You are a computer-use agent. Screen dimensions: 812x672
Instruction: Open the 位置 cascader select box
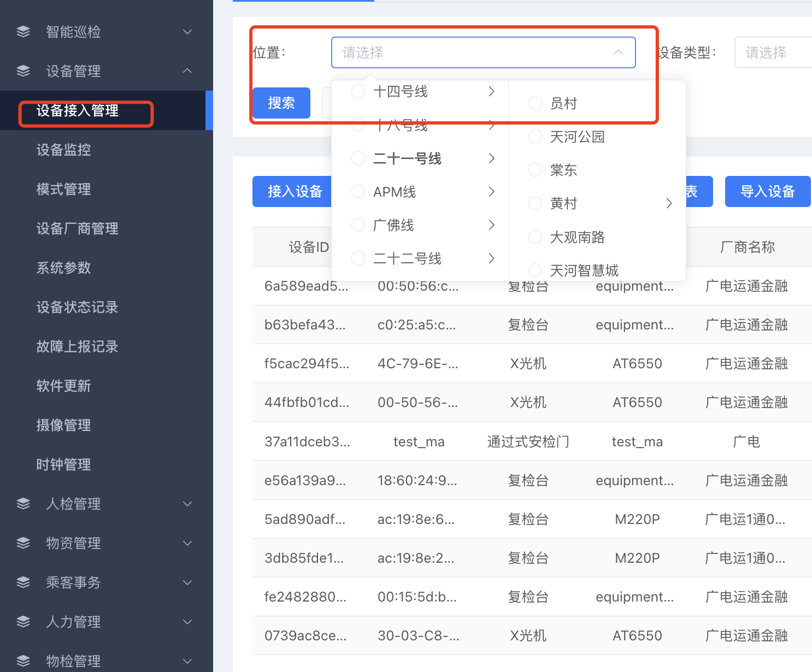[484, 52]
